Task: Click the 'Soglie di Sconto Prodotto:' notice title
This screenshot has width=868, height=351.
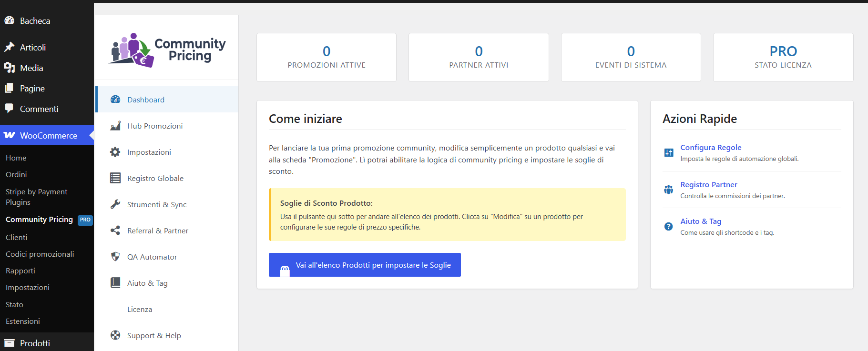Action: click(327, 203)
